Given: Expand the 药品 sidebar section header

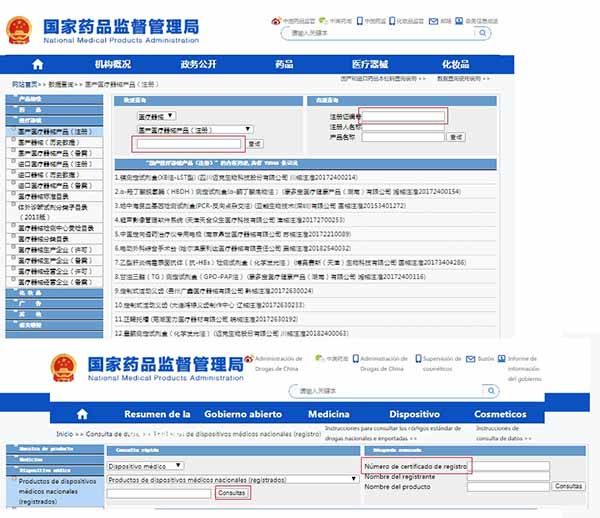Looking at the screenshot, I should point(54,110).
